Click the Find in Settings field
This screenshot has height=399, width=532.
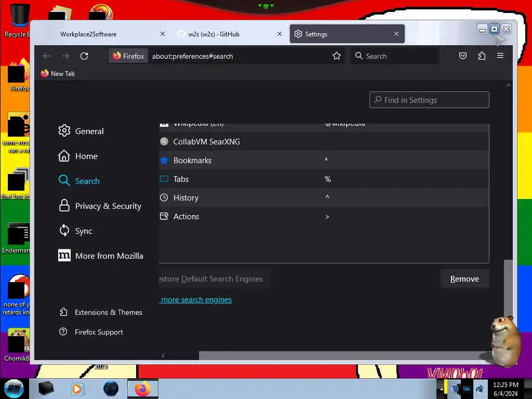(x=429, y=100)
